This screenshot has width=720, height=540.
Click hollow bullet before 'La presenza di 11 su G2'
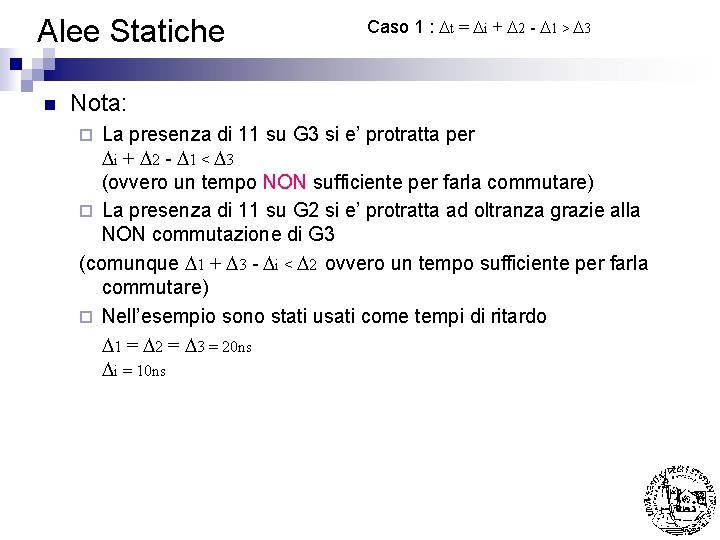tap(87, 212)
